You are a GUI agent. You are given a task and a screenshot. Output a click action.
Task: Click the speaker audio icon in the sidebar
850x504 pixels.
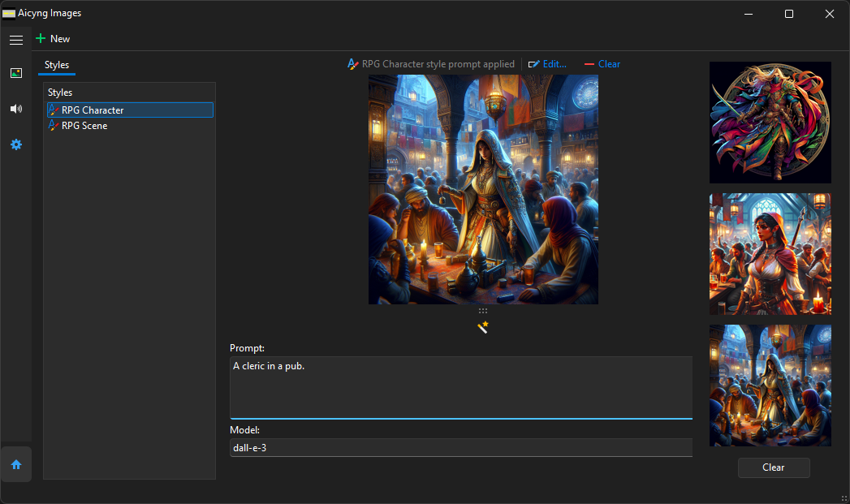[x=16, y=109]
